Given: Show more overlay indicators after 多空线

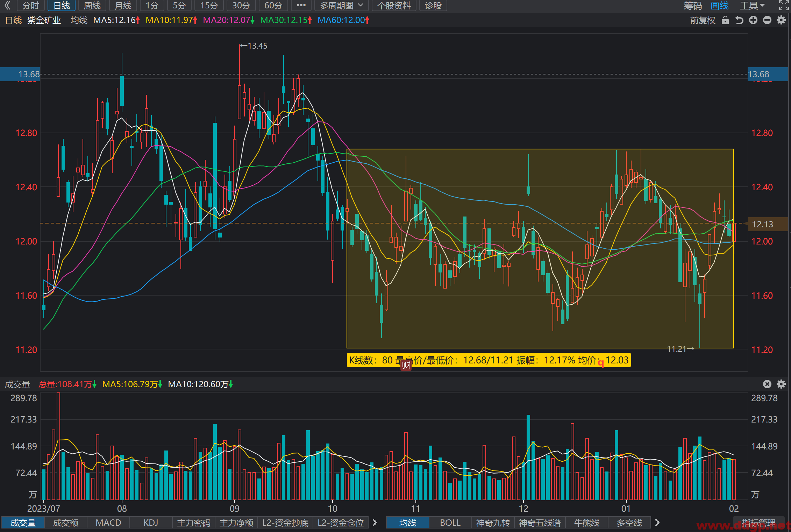Looking at the screenshot, I should [657, 523].
